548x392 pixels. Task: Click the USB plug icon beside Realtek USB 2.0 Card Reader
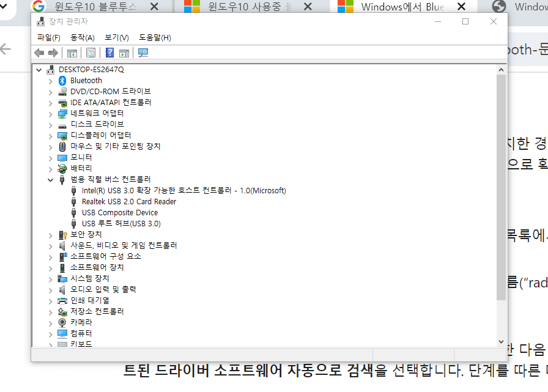tap(73, 202)
